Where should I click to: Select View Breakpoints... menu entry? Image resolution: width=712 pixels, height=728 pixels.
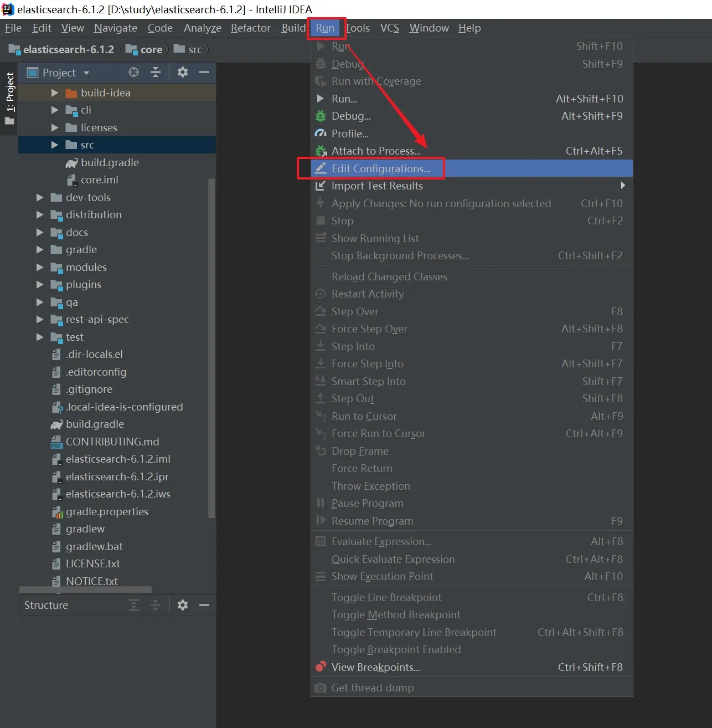(x=472, y=667)
